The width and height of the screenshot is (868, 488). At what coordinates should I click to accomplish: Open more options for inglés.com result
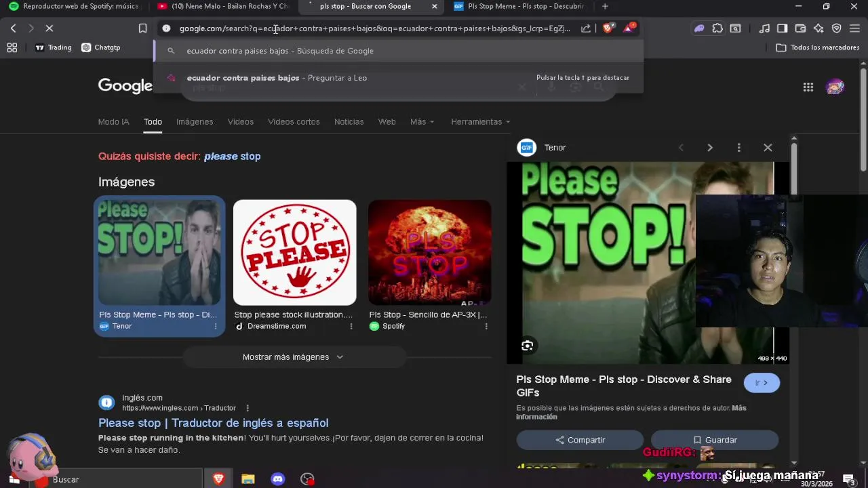[x=248, y=408]
